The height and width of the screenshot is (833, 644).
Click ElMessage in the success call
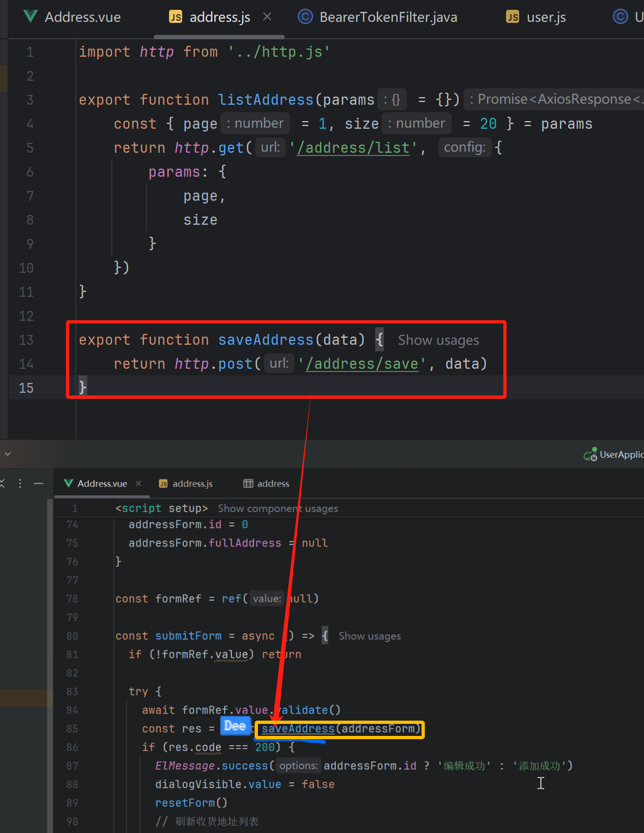click(x=185, y=766)
